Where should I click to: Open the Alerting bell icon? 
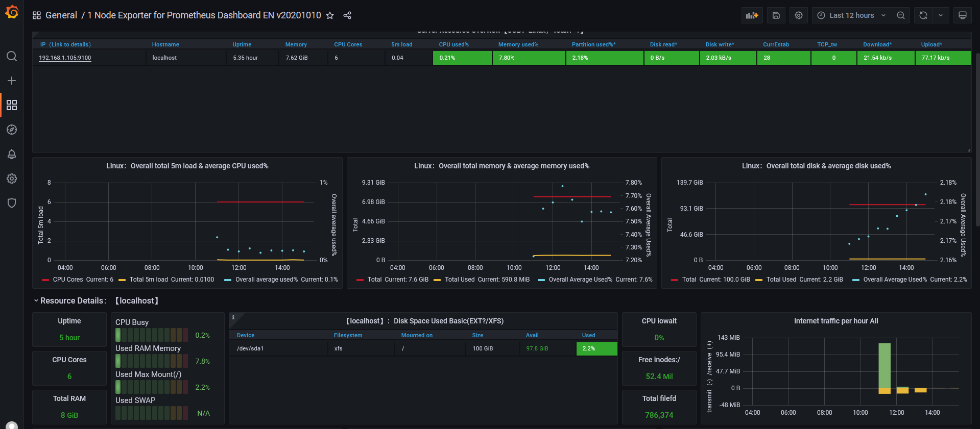pyautogui.click(x=12, y=154)
